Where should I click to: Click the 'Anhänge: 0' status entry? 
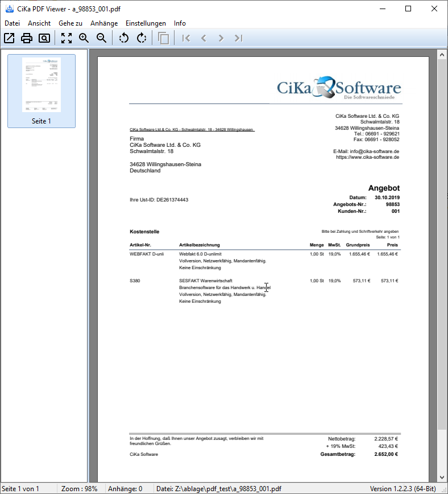pyautogui.click(x=125, y=489)
